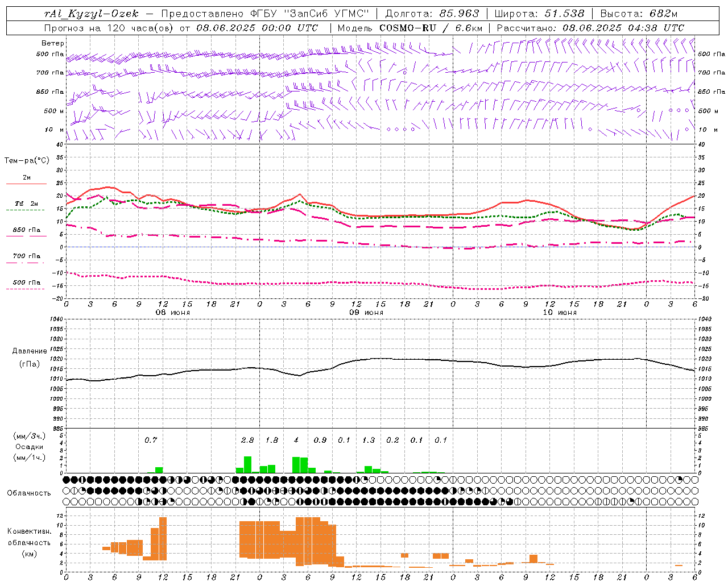Click the Высота: 682м label
728x582 pixels.
click(x=639, y=14)
